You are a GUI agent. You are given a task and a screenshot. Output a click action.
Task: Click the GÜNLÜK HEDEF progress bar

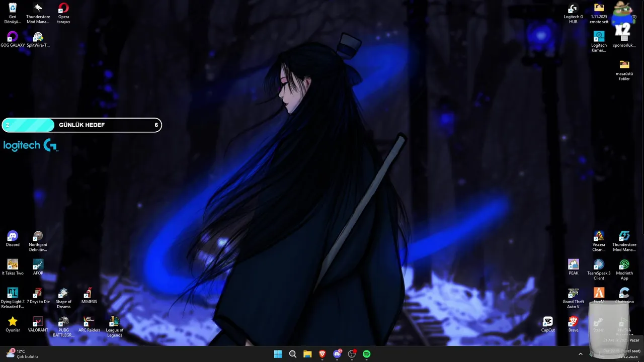(82, 125)
